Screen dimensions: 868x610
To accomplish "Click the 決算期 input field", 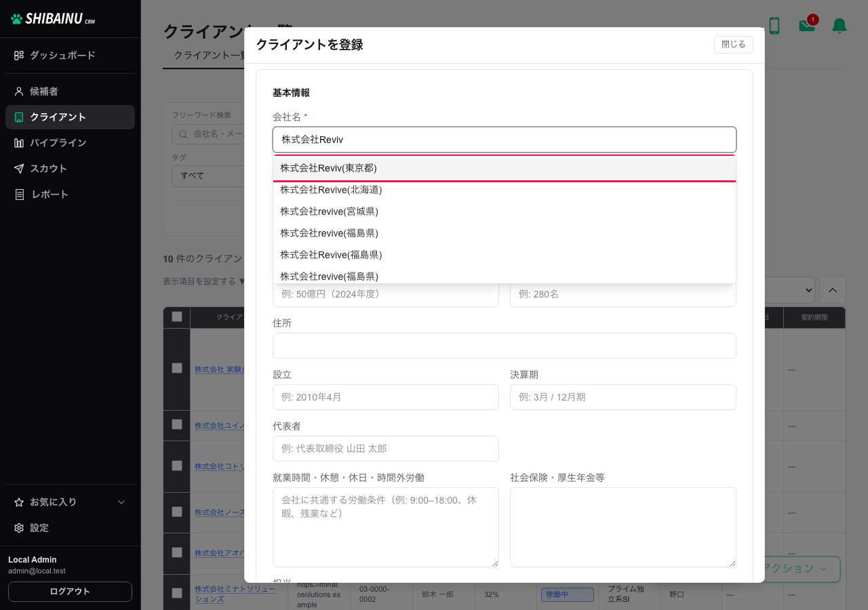I will 623,397.
